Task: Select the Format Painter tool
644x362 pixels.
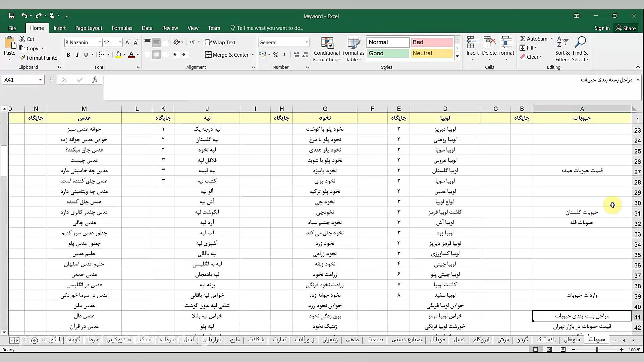Action: coord(39,58)
